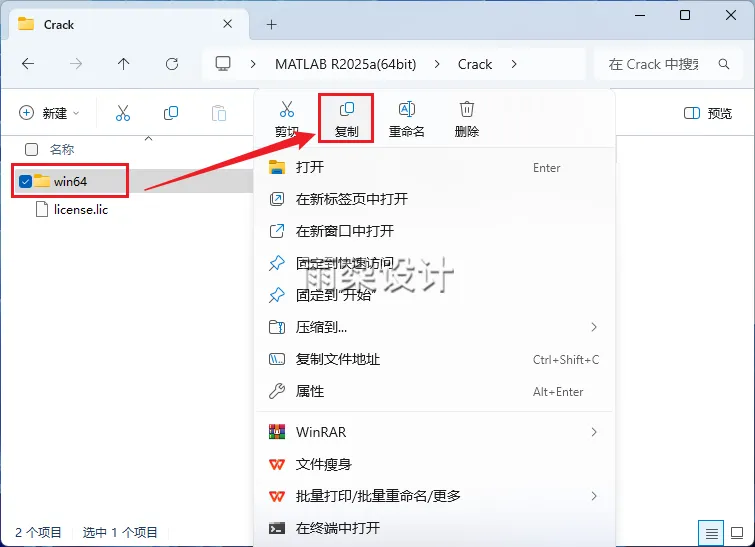Viewport: 755px width, 547px height.
Task: Go forward with the right arrow
Action: (76, 64)
